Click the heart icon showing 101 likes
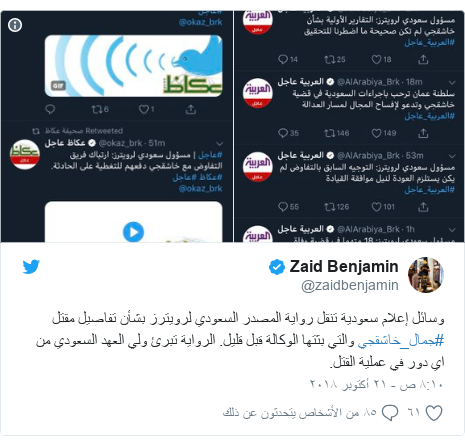 pos(376,207)
